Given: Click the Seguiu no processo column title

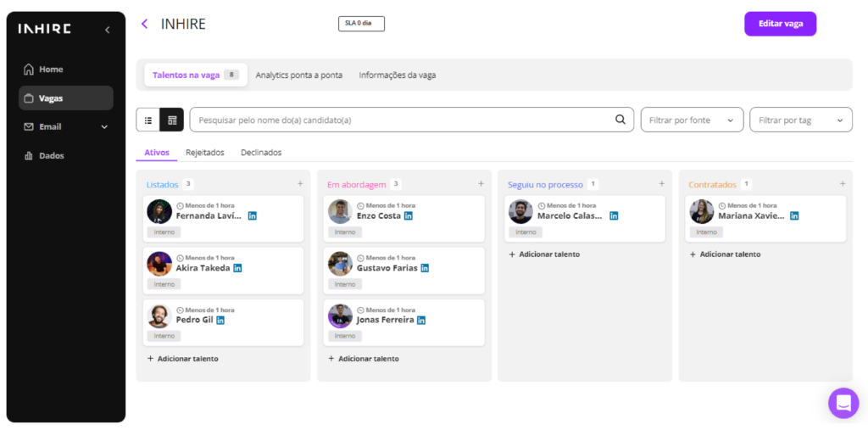Looking at the screenshot, I should (545, 185).
